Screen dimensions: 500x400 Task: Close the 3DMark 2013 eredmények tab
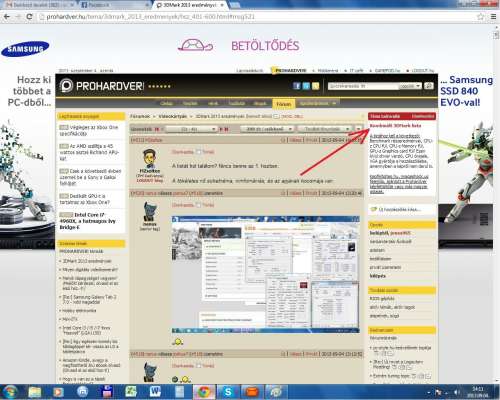pos(222,5)
